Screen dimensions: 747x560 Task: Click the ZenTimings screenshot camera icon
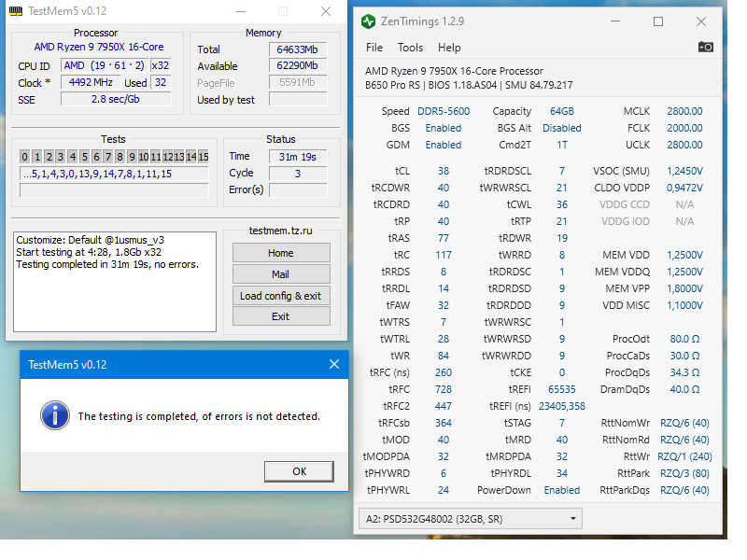pos(705,47)
